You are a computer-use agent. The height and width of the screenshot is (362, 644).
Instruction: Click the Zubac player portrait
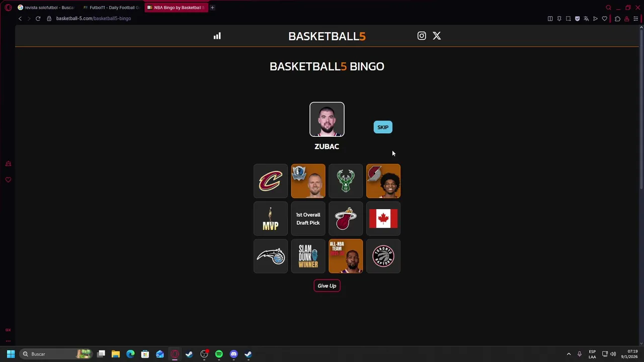(327, 119)
